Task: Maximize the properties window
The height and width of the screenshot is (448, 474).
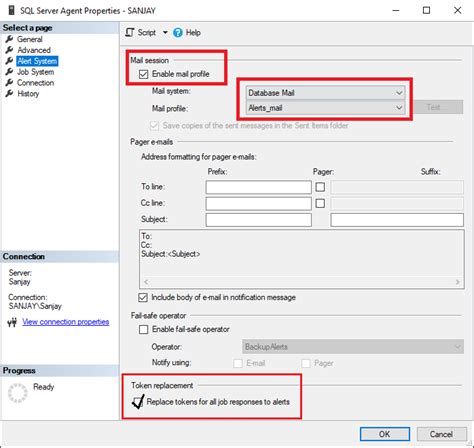Action: coord(426,10)
